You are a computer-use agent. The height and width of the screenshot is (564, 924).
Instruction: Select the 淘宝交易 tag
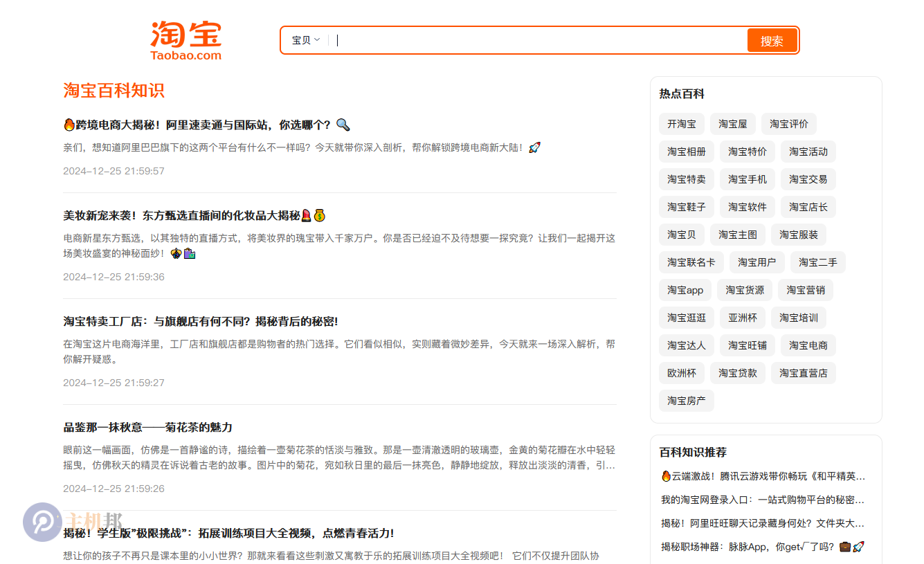[808, 179]
